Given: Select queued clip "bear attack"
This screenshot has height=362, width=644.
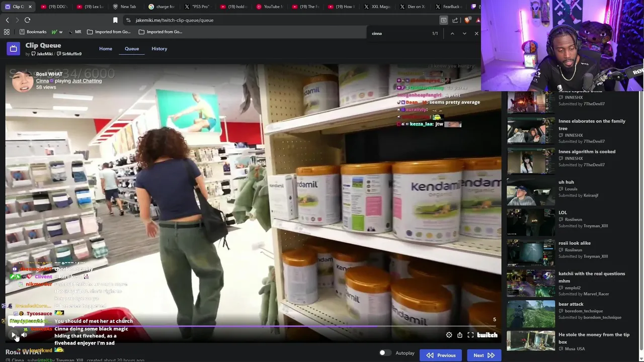Looking at the screenshot, I should click(x=573, y=314).
